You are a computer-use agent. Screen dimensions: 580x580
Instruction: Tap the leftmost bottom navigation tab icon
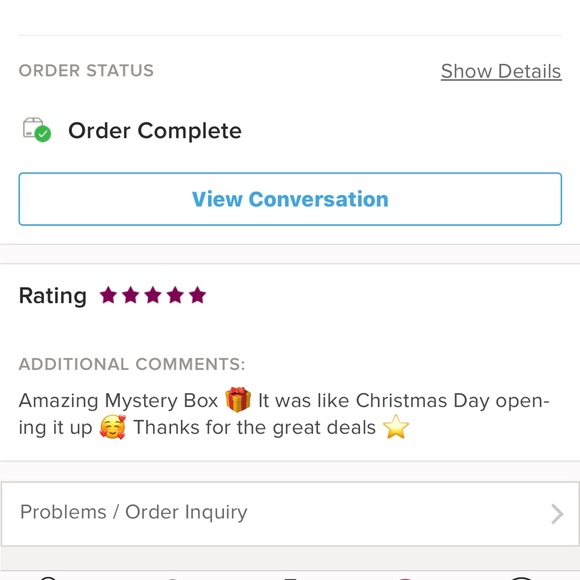[x=47, y=578]
